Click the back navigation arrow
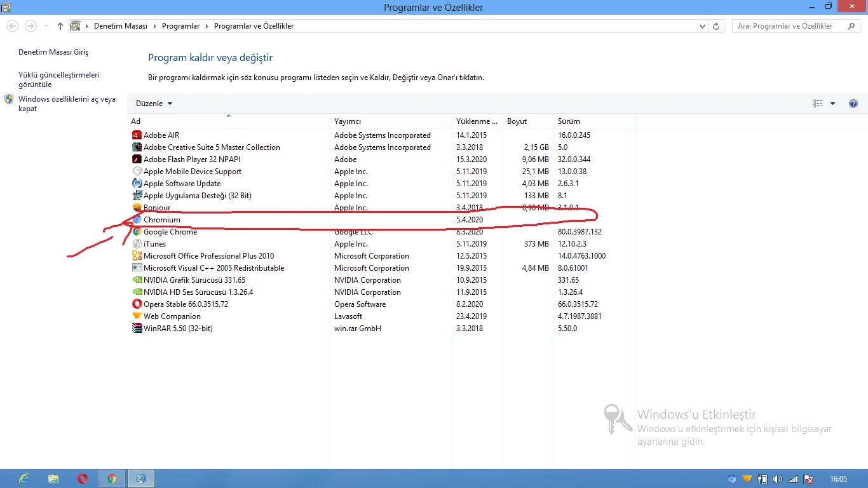Image resolution: width=868 pixels, height=488 pixels. pos(13,26)
